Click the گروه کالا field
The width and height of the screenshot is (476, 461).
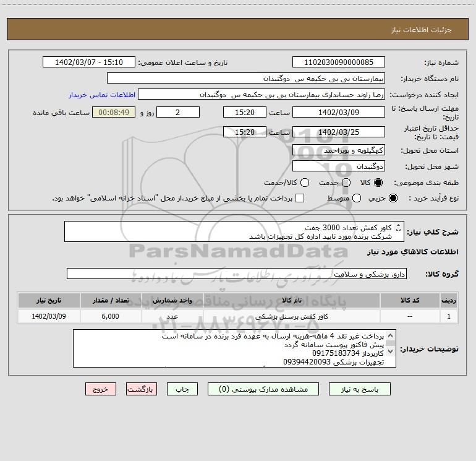coord(237,274)
